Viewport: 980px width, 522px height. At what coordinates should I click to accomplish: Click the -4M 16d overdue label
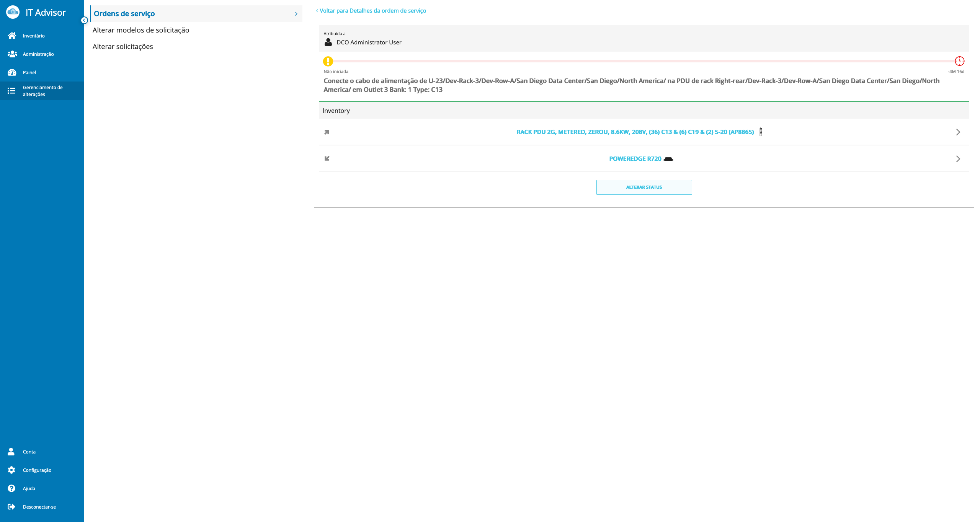click(956, 72)
